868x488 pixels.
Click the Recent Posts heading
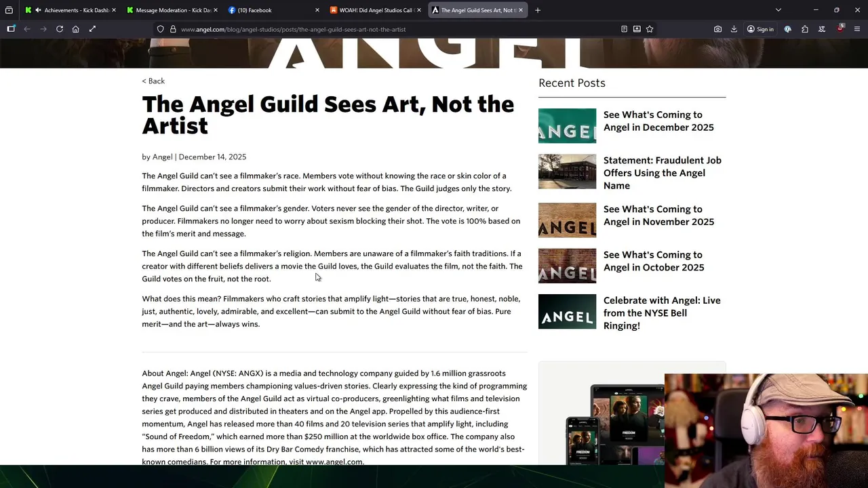pyautogui.click(x=572, y=83)
